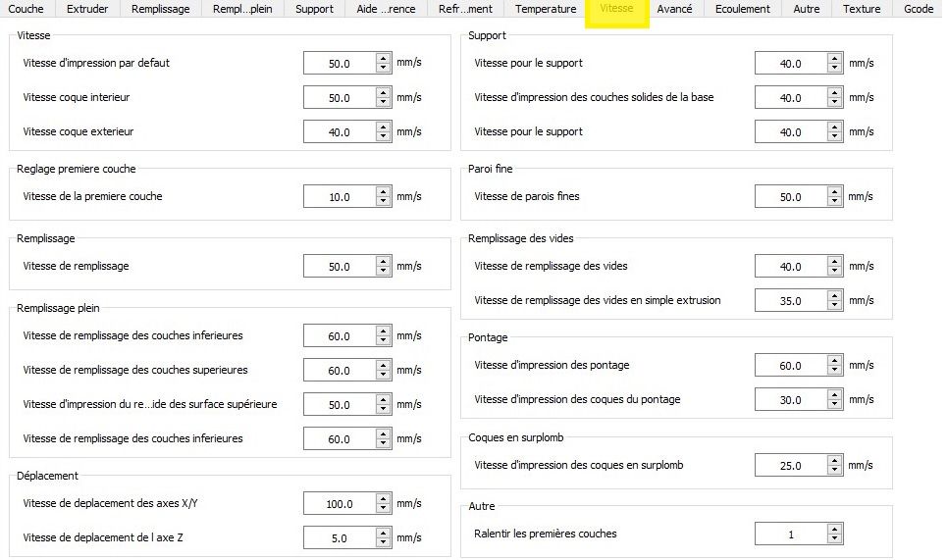
Task: Decrease the Vitesse de remplissage value
Action: point(383,272)
